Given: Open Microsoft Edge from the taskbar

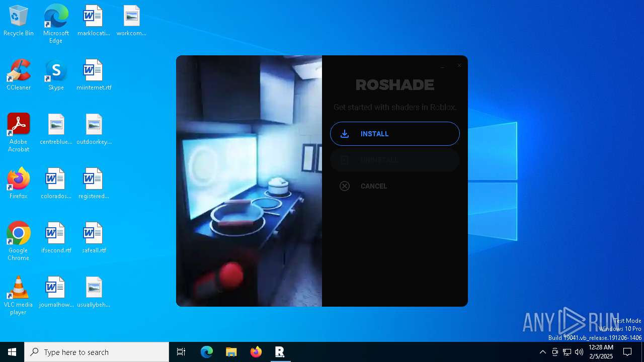Looking at the screenshot, I should click(207, 352).
